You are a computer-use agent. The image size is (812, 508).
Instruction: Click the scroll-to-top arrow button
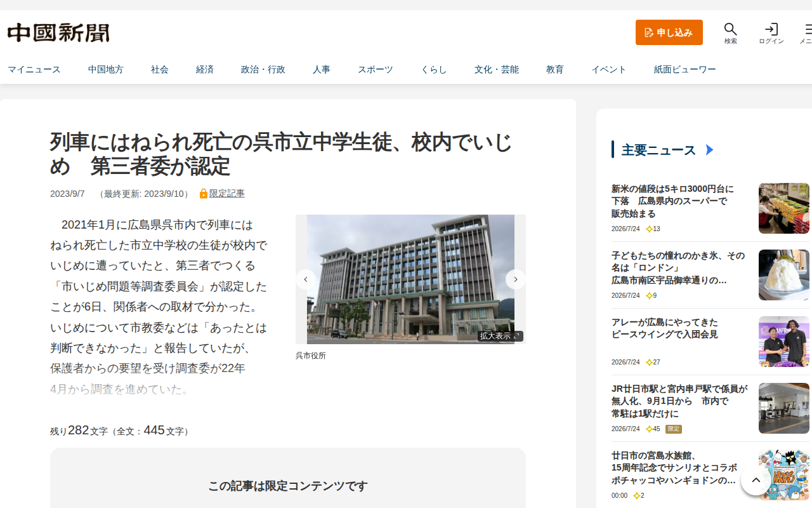(x=756, y=480)
